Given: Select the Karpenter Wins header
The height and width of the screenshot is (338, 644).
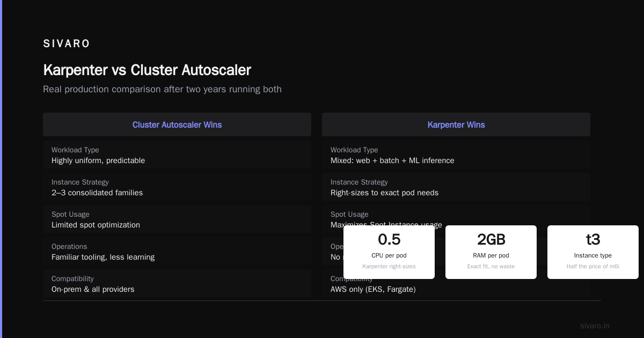Looking at the screenshot, I should point(456,124).
